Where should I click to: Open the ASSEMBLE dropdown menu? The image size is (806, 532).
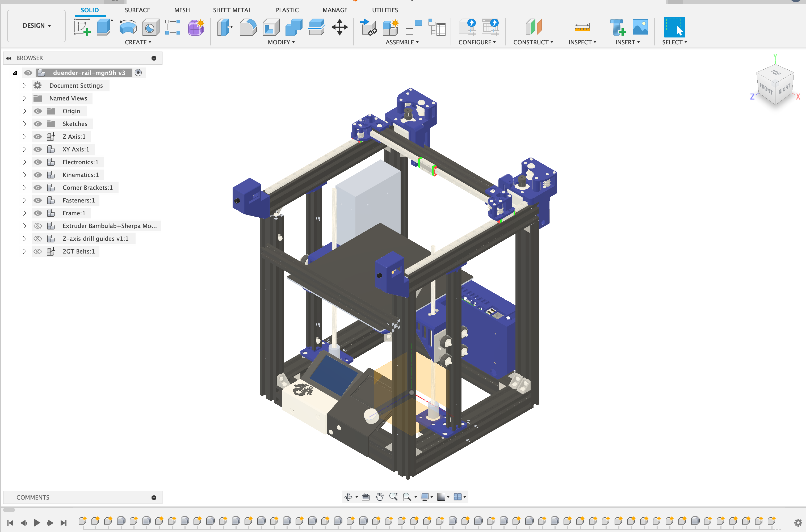coord(402,42)
